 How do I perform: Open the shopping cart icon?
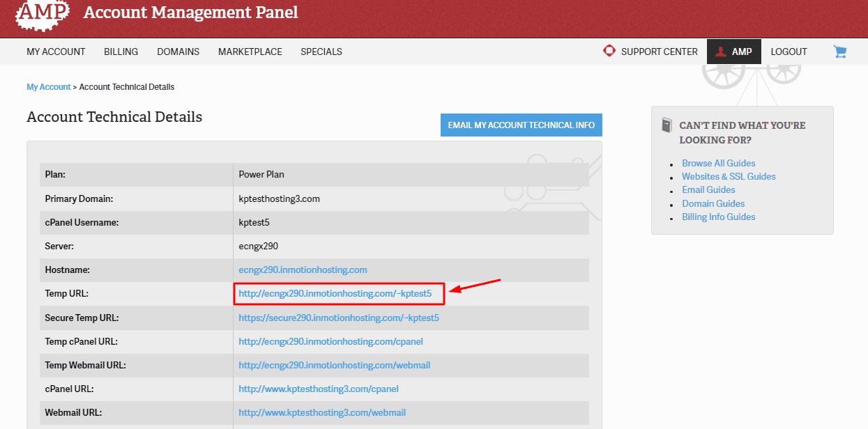coord(839,52)
